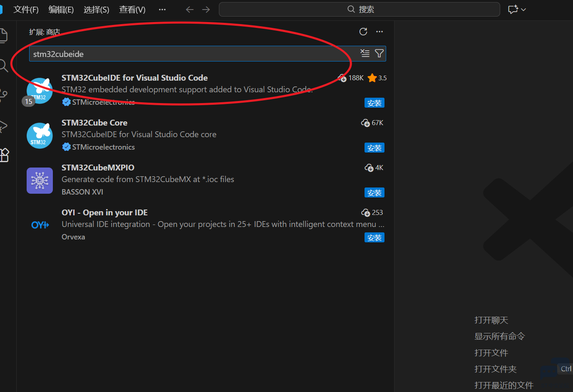Click the 188K download count

(351, 78)
